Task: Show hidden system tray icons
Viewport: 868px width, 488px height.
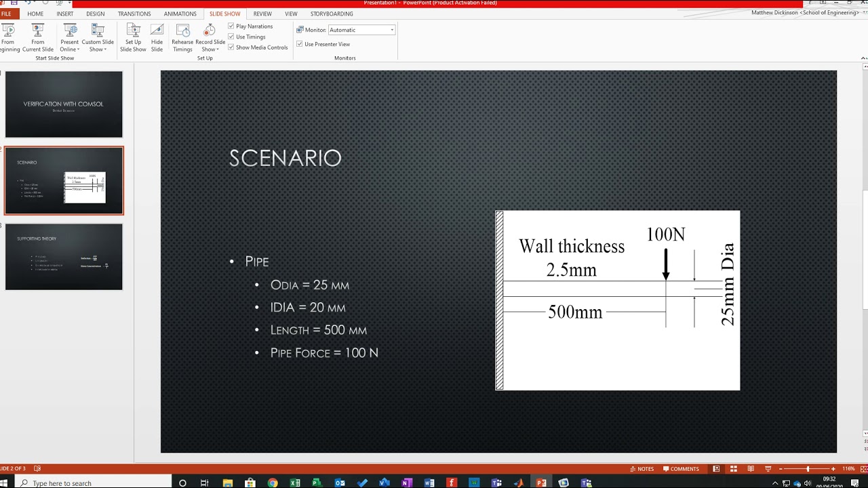Action: [775, 483]
